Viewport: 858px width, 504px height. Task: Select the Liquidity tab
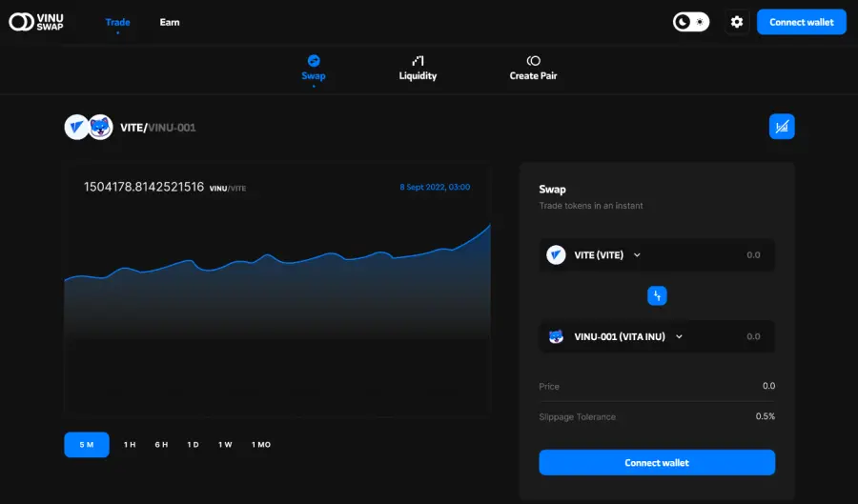[x=418, y=69]
